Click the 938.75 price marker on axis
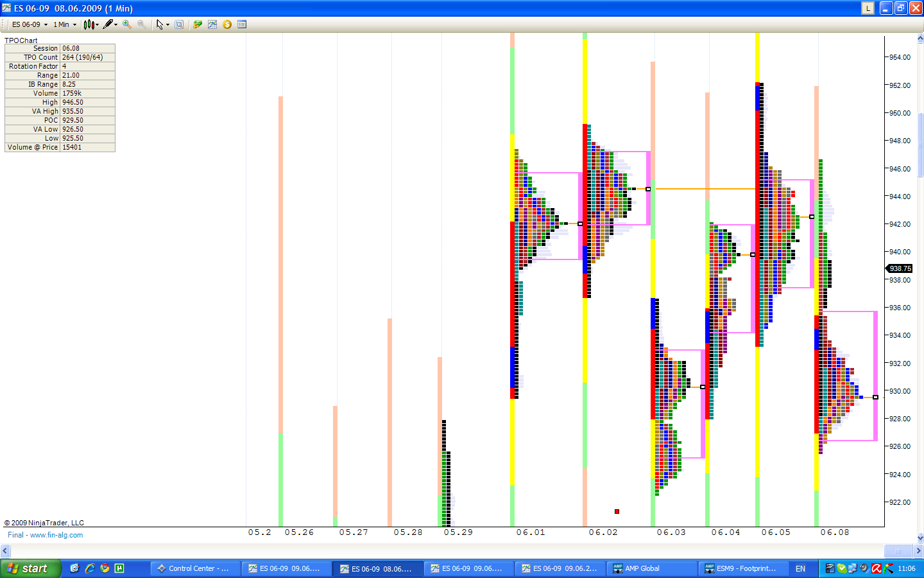924x578 pixels. (900, 268)
